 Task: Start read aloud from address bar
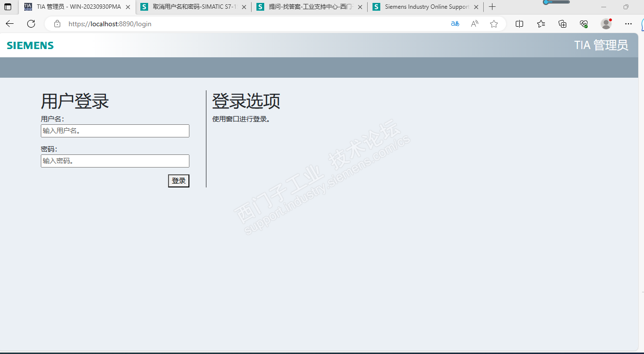pyautogui.click(x=475, y=24)
